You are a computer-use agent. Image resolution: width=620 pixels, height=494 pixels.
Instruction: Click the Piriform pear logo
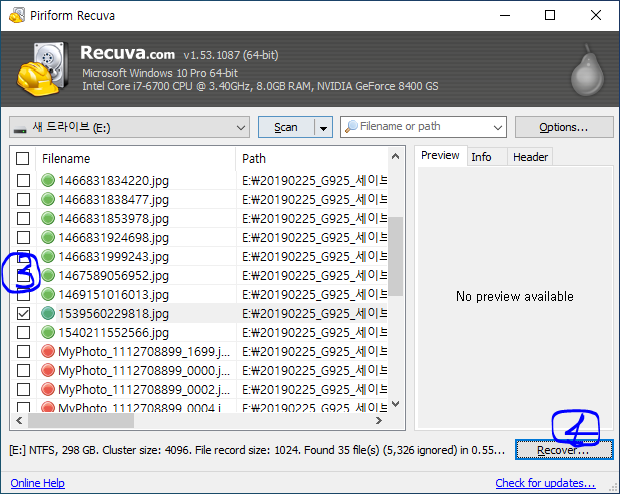pos(587,70)
